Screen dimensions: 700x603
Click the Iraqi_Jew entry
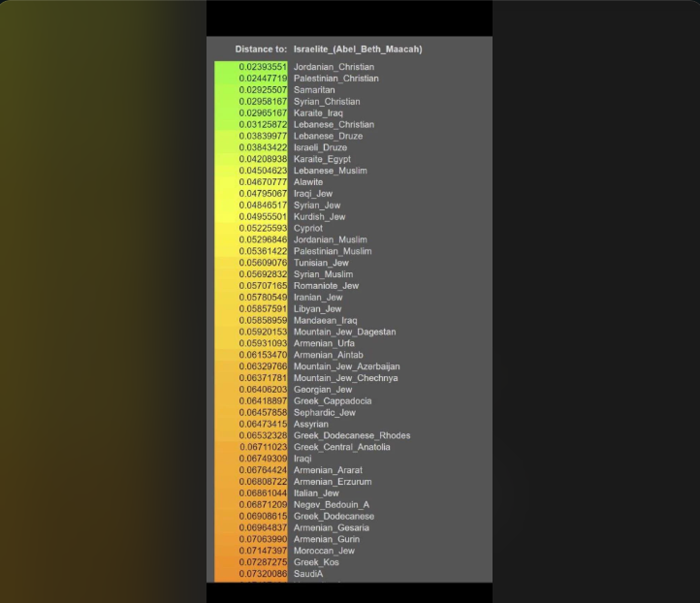tap(312, 194)
